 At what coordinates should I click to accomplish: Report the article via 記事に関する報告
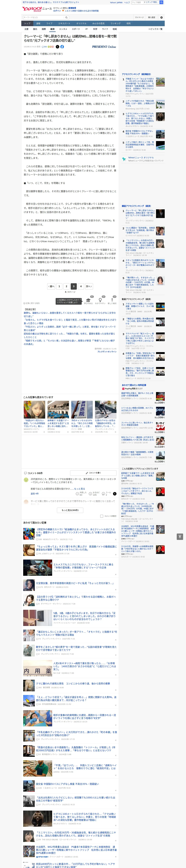pyautogui.click(x=31, y=303)
